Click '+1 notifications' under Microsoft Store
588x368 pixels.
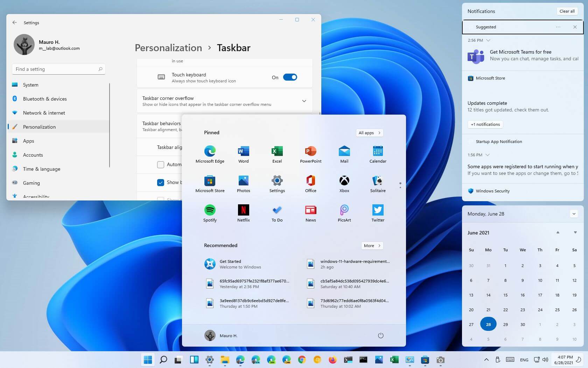click(485, 124)
